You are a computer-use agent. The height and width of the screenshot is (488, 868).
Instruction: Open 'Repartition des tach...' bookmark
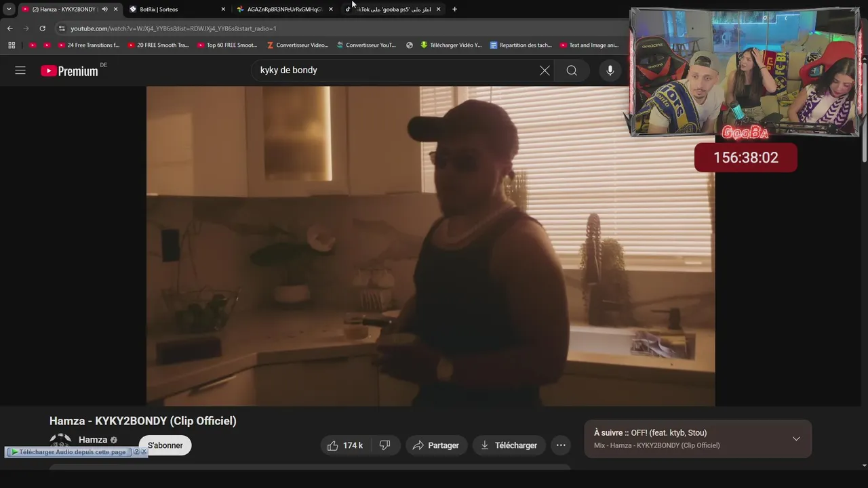coord(521,45)
